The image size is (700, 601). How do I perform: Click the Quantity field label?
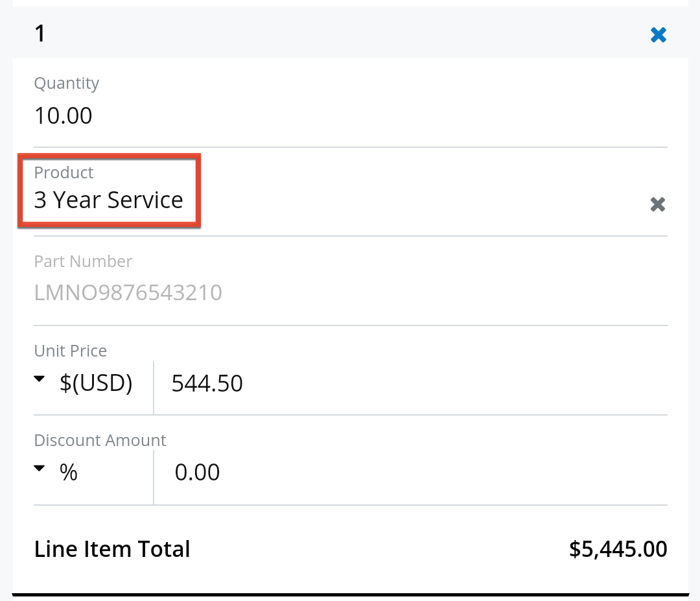tap(67, 84)
